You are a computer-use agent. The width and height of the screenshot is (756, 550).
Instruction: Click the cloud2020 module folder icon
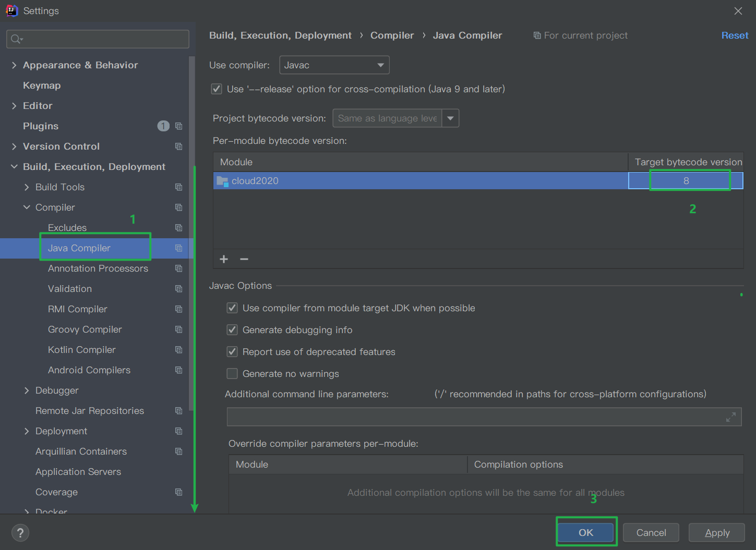tap(223, 181)
